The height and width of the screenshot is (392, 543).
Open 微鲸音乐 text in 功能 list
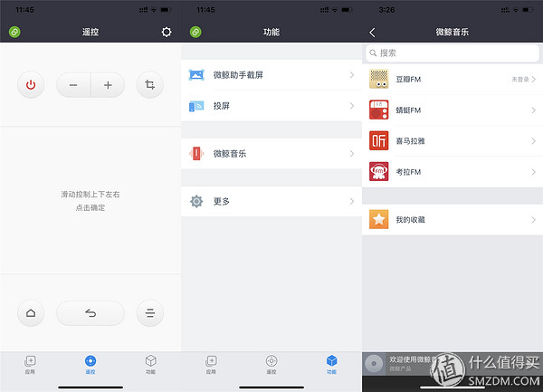(230, 153)
